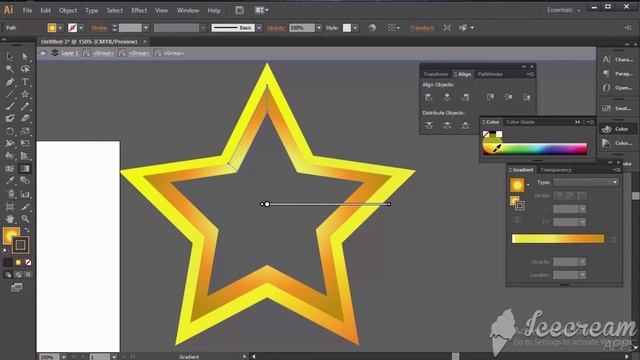Open the fill color dropdown in control bar
Viewport: 640px width, 360px height.
[x=60, y=28]
